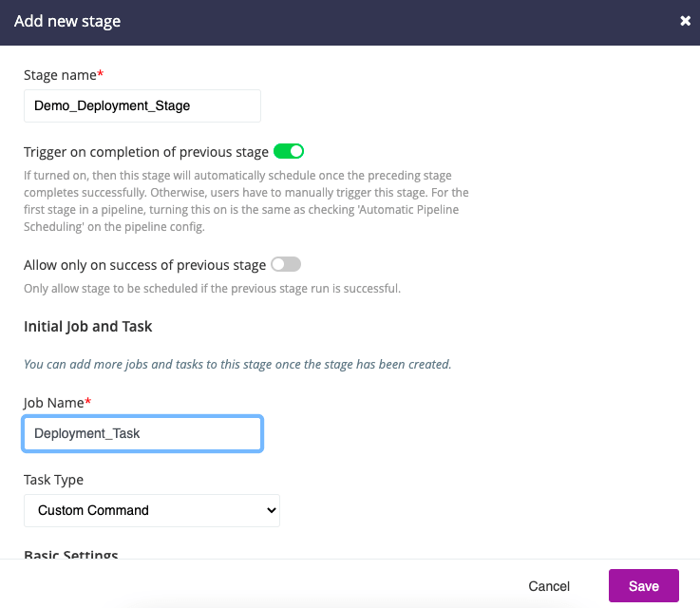700x608 pixels.
Task: Click the Allow only on success label text
Action: (x=144, y=265)
